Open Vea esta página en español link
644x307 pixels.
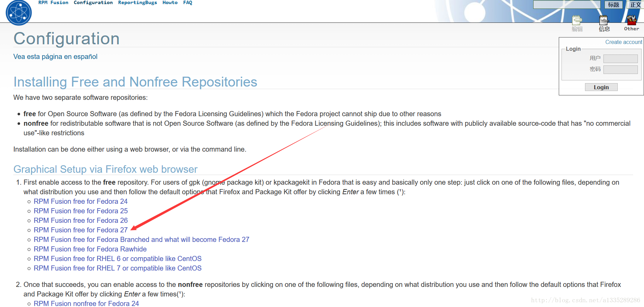[55, 57]
